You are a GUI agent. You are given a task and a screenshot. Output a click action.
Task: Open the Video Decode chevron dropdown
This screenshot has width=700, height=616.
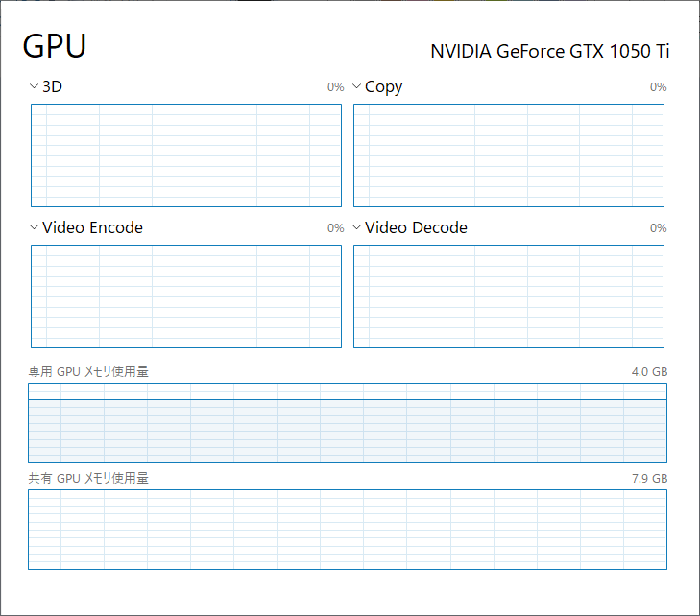click(x=357, y=228)
